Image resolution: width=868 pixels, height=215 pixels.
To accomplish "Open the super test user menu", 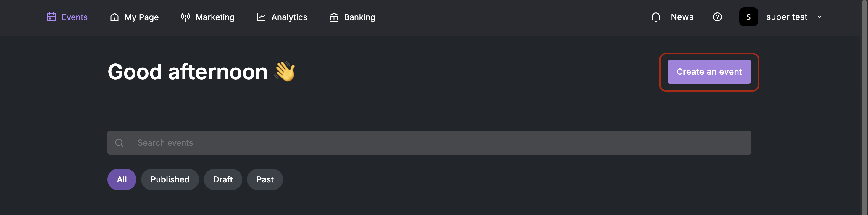I will click(786, 17).
